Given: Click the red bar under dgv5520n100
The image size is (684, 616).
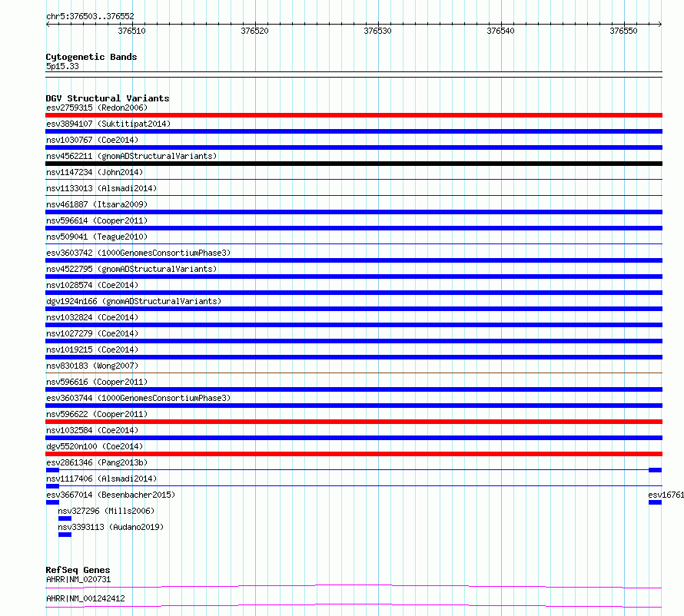Looking at the screenshot, I should 354,454.
